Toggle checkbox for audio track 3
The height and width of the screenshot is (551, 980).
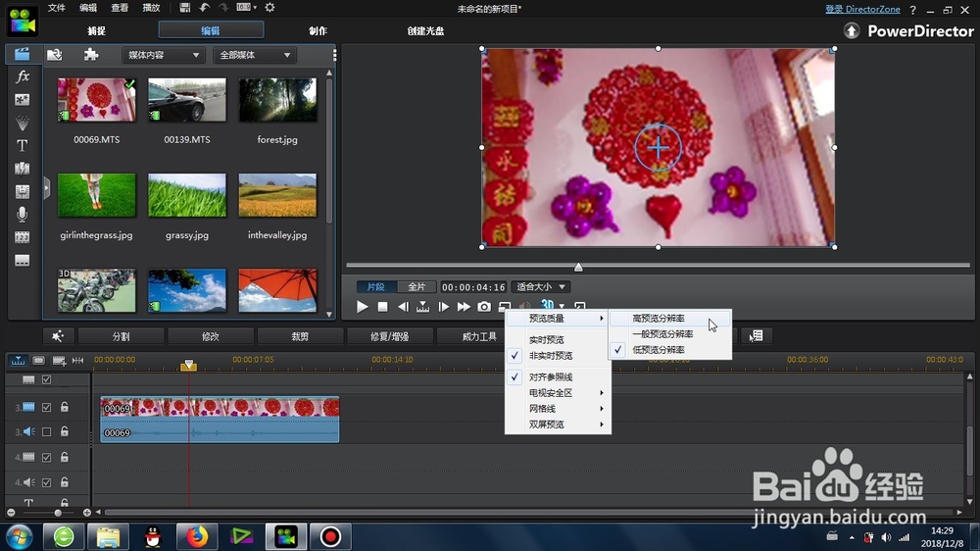[46, 431]
